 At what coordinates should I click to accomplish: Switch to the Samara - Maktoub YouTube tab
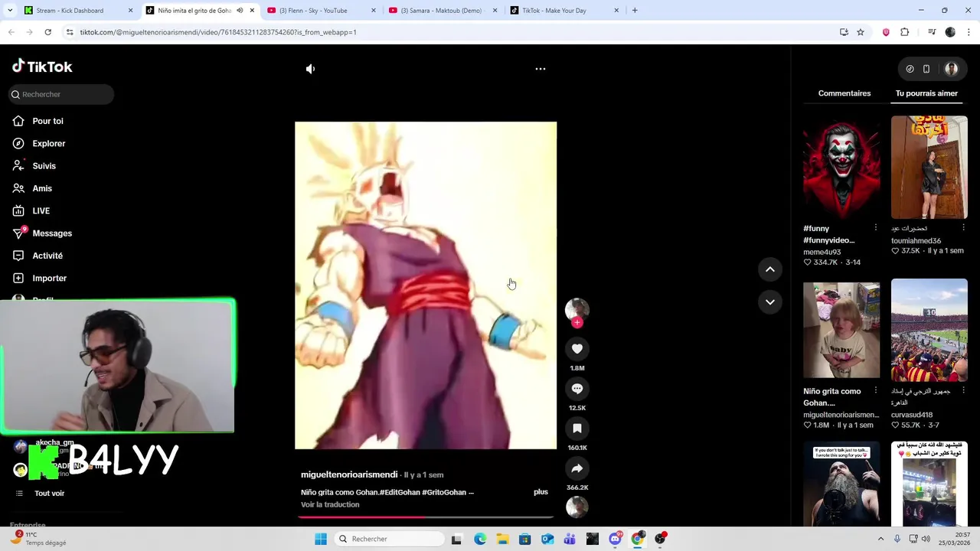[x=441, y=11]
